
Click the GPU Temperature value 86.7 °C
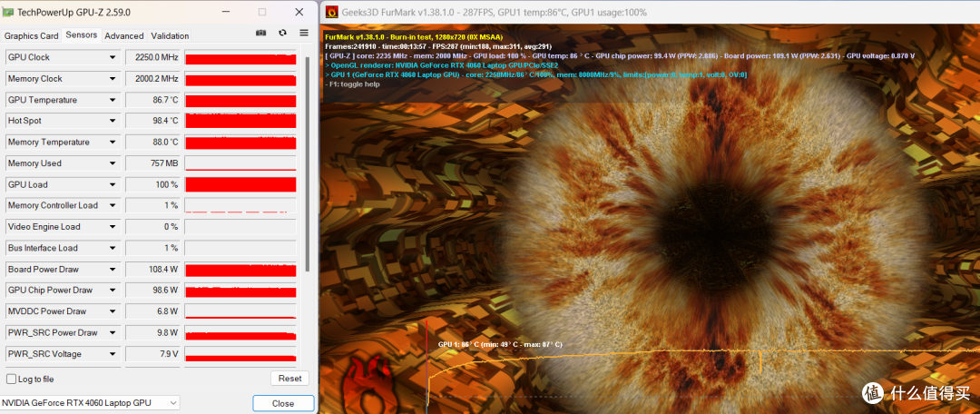pyautogui.click(x=152, y=100)
